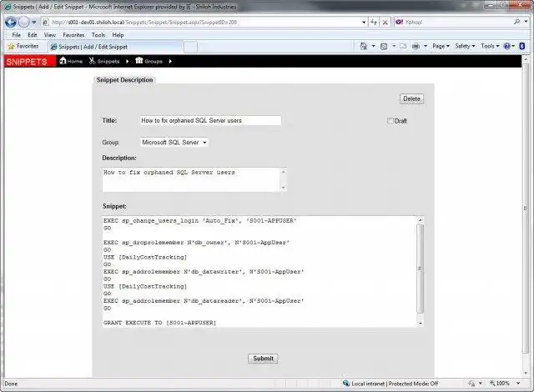Click the Title text field
This screenshot has height=392, width=534.
210,120
